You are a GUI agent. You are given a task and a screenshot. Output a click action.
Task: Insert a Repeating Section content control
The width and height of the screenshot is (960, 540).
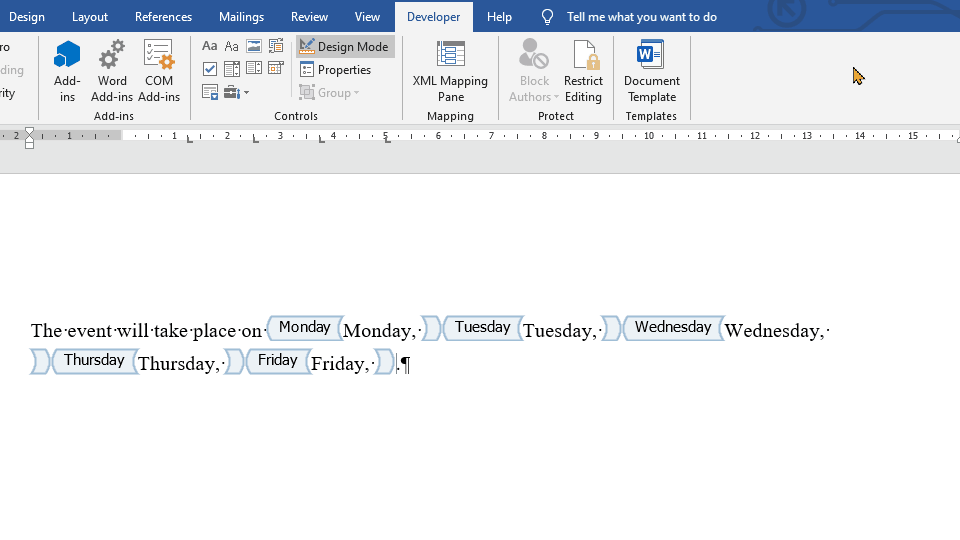(209, 92)
